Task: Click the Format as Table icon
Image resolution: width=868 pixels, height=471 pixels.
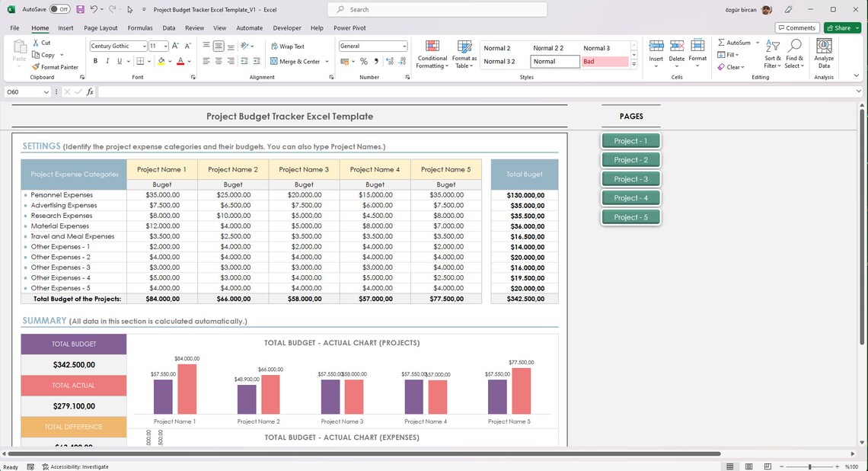Action: 464,47
